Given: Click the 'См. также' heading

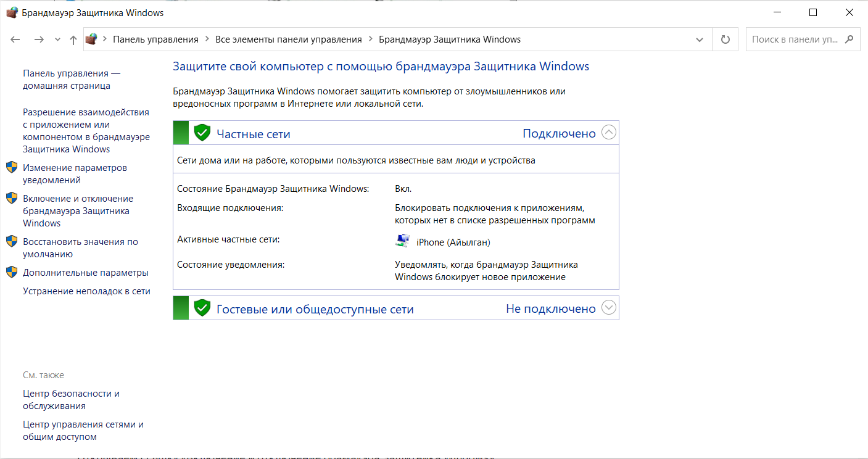Looking at the screenshot, I should coord(43,375).
